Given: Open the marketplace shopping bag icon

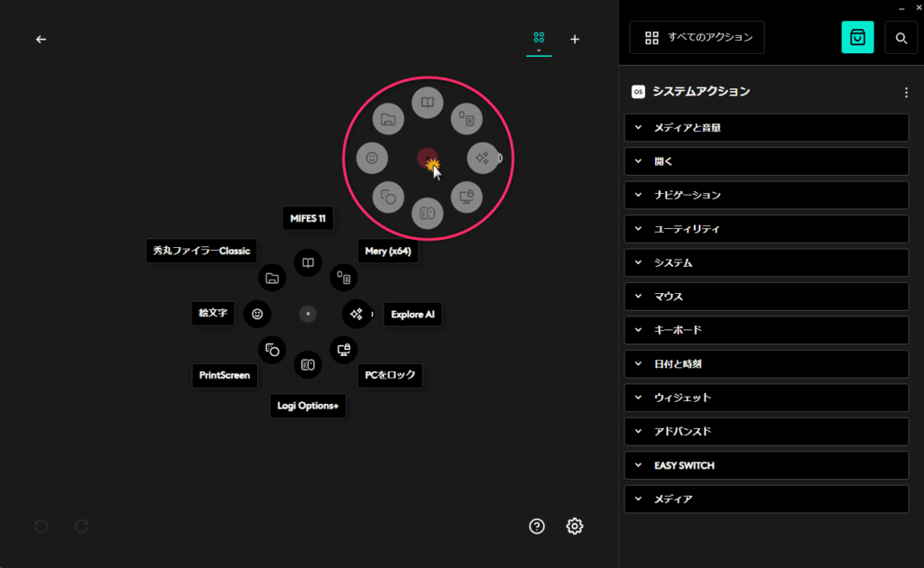Looking at the screenshot, I should tap(857, 37).
